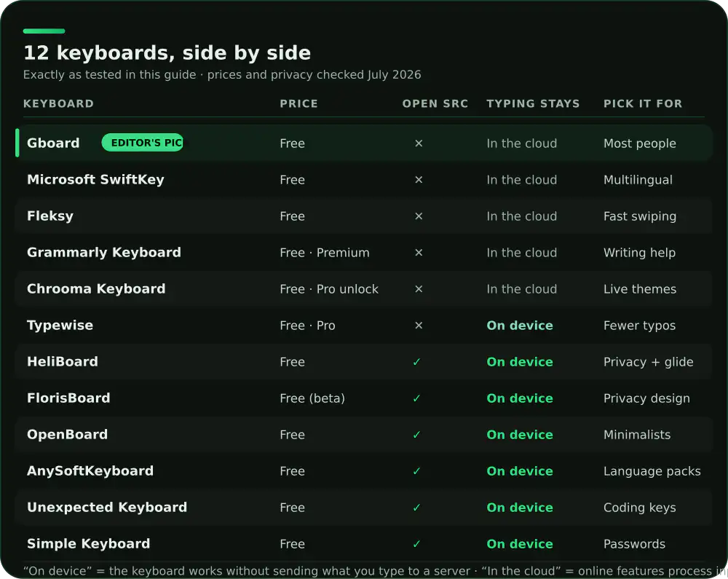The width and height of the screenshot is (728, 579).
Task: Click the green checkmark in the FlorisBoard row
Action: [416, 398]
